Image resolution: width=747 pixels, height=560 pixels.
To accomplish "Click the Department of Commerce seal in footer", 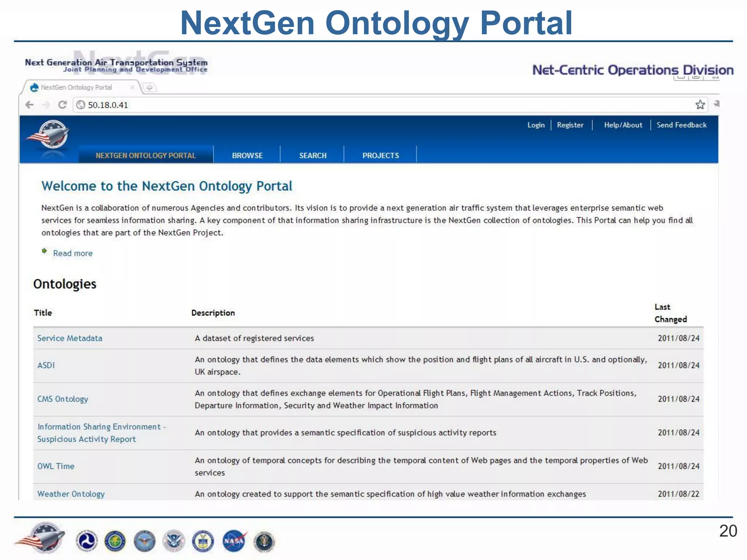I will pos(203,541).
